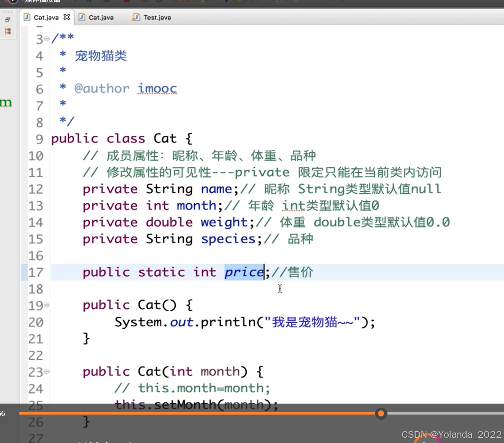The width and height of the screenshot is (504, 443).
Task: Click the '@author' Javadoc tag
Action: click(x=101, y=89)
